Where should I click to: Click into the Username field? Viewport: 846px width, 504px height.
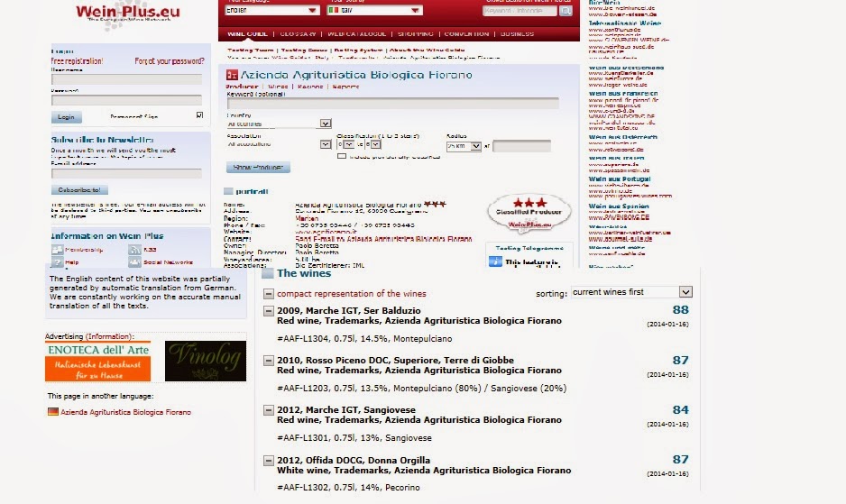coord(126,79)
